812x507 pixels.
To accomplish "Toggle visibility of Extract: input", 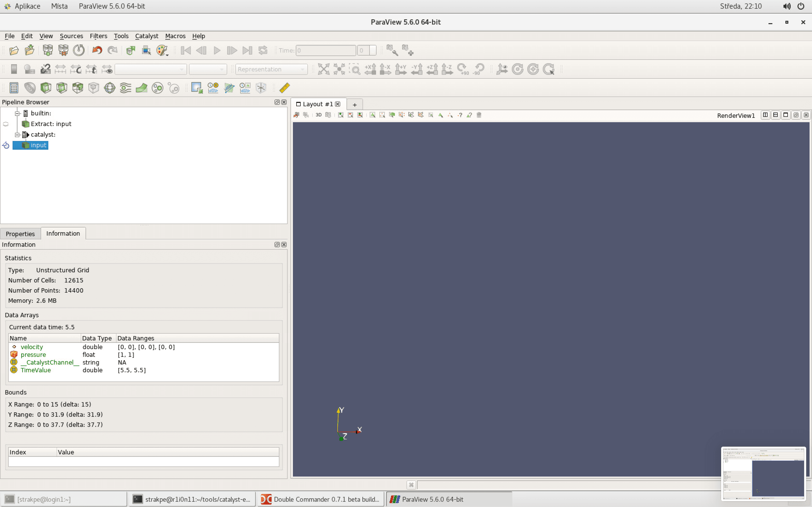I will point(6,124).
